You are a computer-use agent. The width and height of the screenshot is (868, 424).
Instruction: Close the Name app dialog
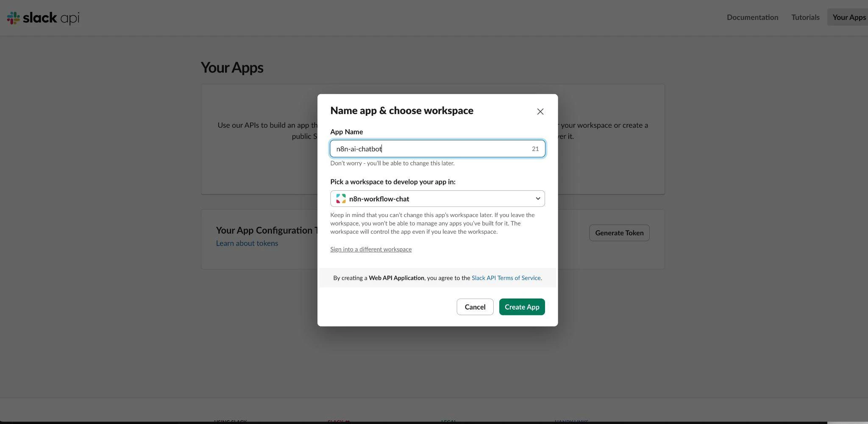point(540,112)
